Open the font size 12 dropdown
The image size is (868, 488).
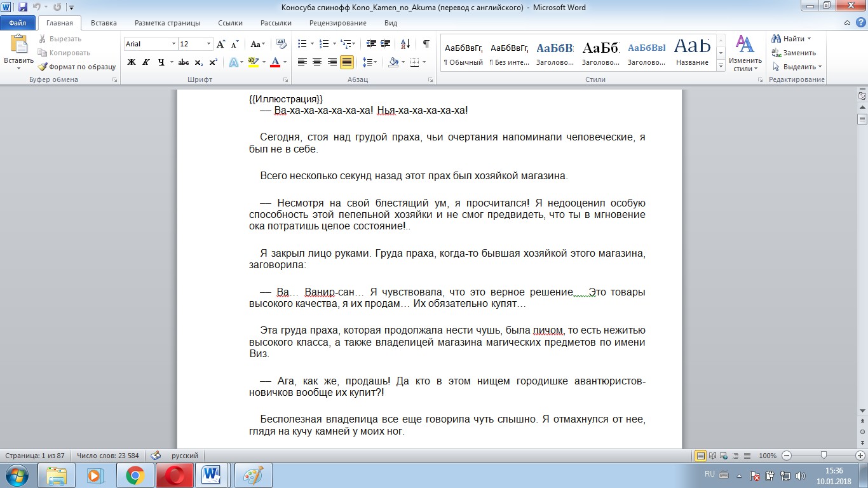[209, 44]
